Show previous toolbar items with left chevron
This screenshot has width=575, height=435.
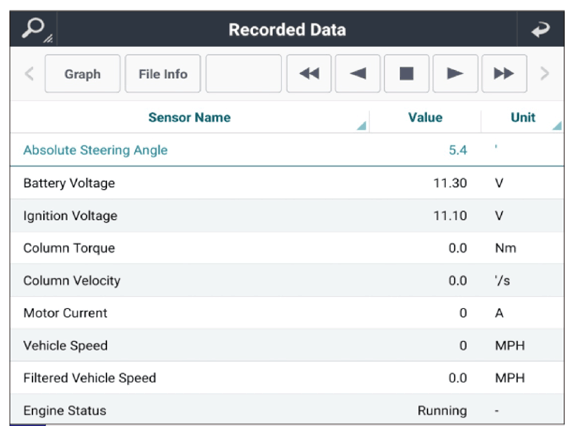pyautogui.click(x=29, y=73)
